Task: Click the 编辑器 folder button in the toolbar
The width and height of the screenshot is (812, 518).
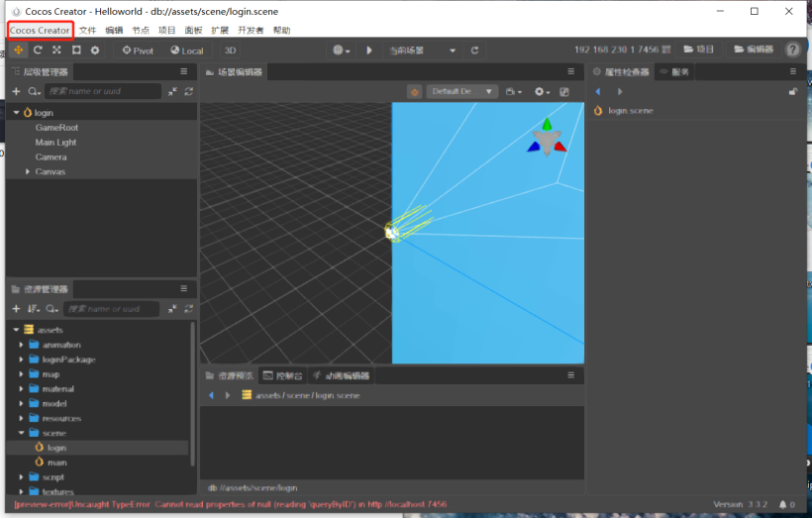Action: coord(754,50)
